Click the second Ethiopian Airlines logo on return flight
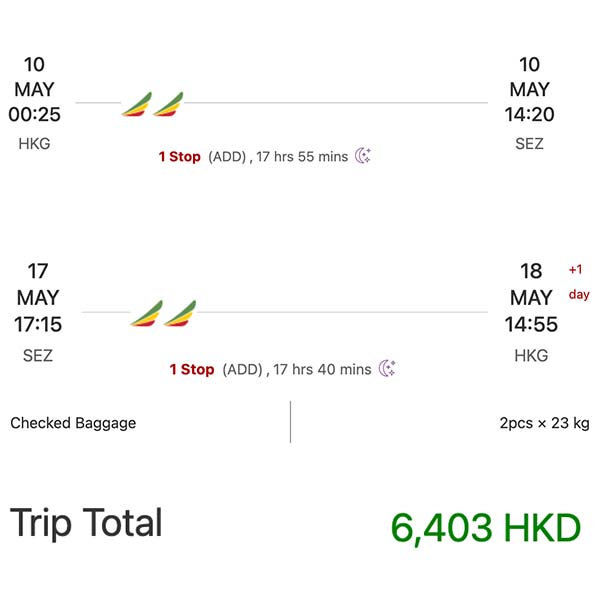The height and width of the screenshot is (600, 600). pyautogui.click(x=180, y=313)
